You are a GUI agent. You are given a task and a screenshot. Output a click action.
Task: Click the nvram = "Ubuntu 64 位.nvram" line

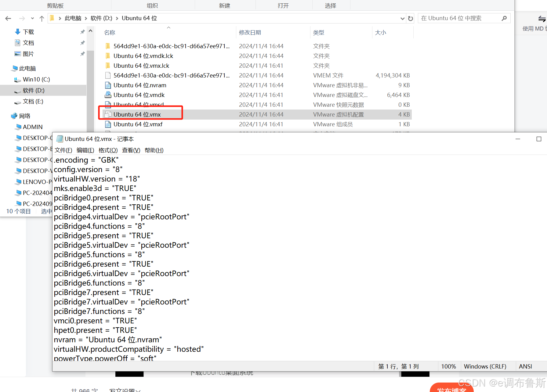[x=108, y=340]
